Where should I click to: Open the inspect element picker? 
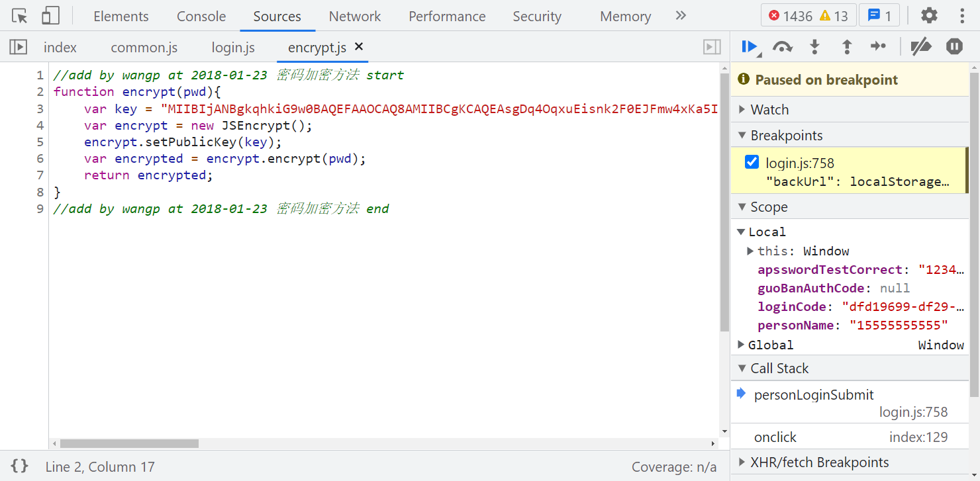pyautogui.click(x=20, y=16)
